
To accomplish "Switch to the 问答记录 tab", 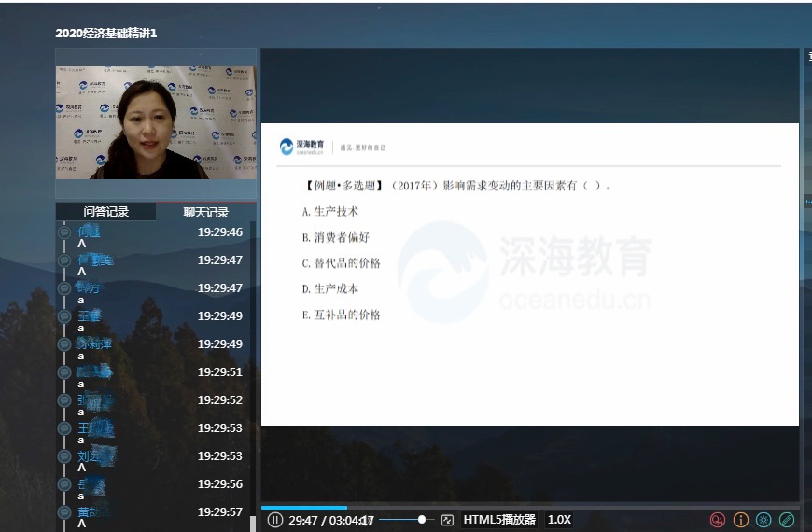I will tap(105, 212).
